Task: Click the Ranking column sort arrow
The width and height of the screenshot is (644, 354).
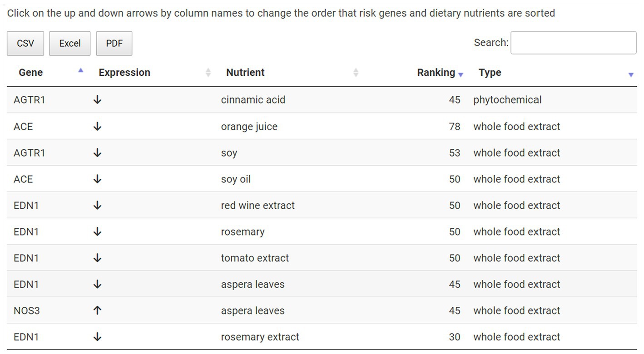Action: coord(461,75)
